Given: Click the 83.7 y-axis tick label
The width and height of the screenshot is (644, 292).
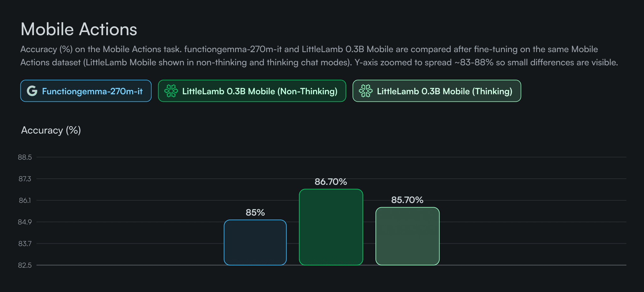Looking at the screenshot, I should pyautogui.click(x=25, y=244).
